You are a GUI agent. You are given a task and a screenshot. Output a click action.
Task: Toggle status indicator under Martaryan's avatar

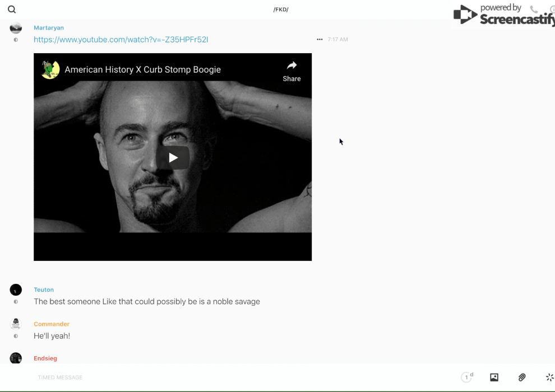click(x=16, y=40)
